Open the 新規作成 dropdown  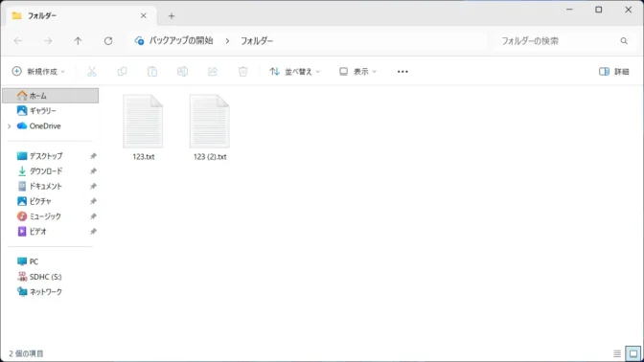coord(38,72)
